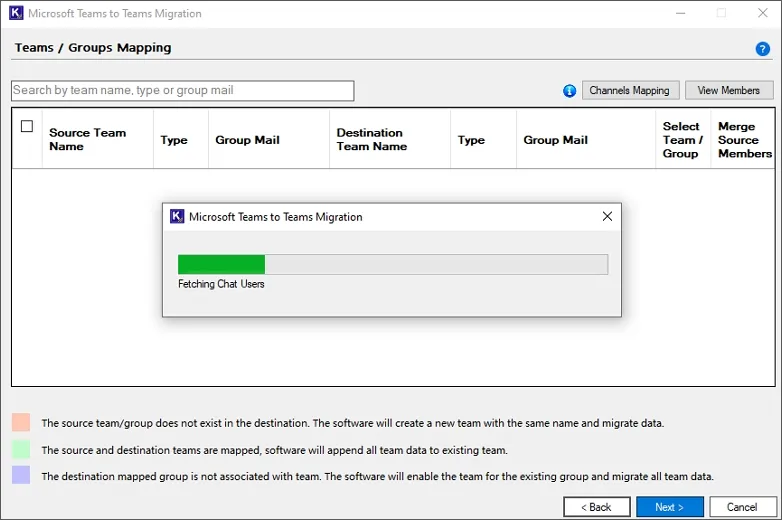Viewport: 782px width, 520px height.
Task: Click legend text about source team not existing
Action: coord(353,423)
